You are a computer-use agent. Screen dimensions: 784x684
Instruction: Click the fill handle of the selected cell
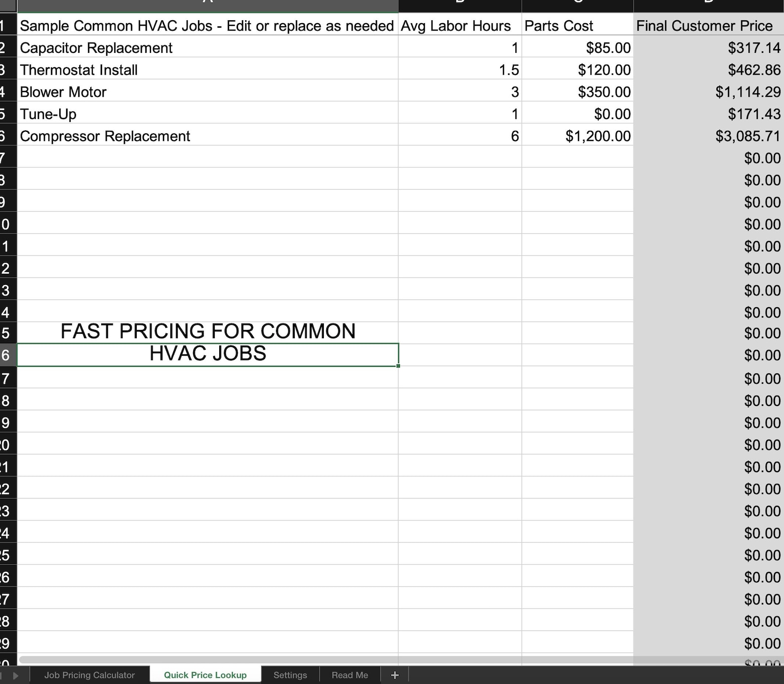click(x=398, y=365)
